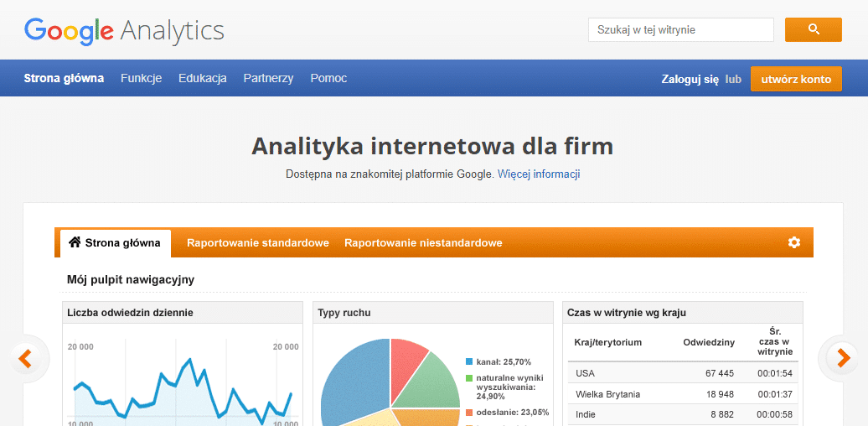Open the Funkcje menu item
868x426 pixels.
(x=141, y=78)
